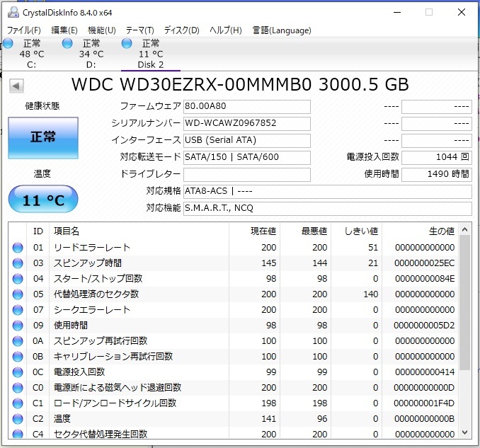Click the 11 °C temperature button

click(43, 199)
